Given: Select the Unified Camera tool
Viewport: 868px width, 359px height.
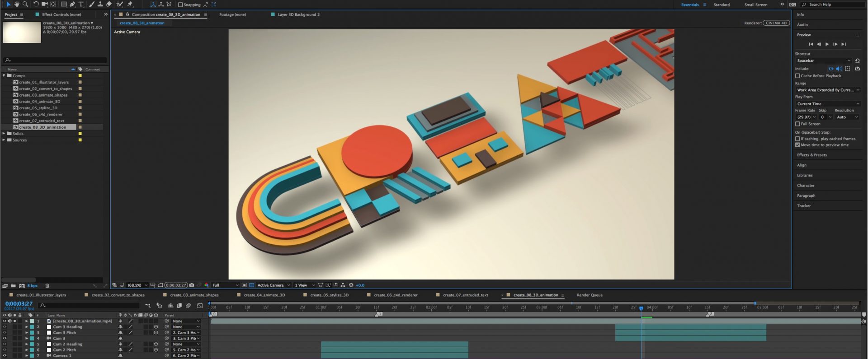Looking at the screenshot, I should (x=45, y=4).
